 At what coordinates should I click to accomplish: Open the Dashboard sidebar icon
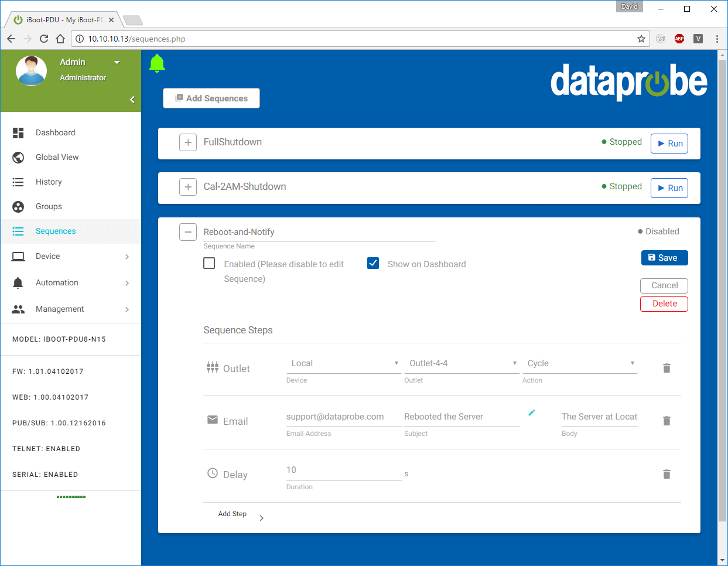[x=18, y=132]
